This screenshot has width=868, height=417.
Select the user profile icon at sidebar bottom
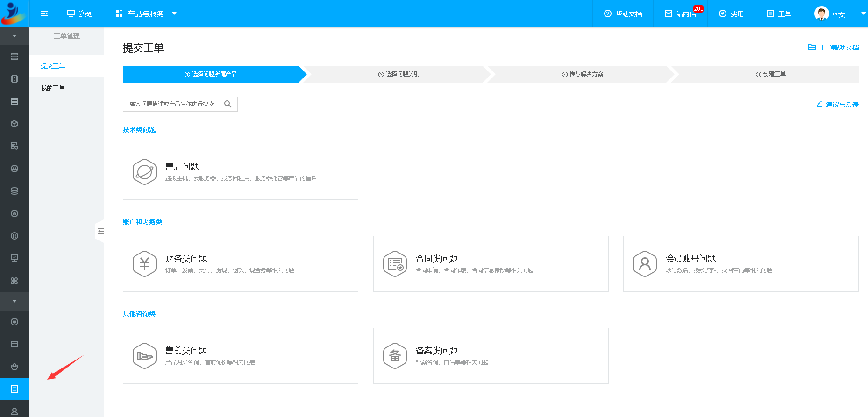tap(14, 411)
